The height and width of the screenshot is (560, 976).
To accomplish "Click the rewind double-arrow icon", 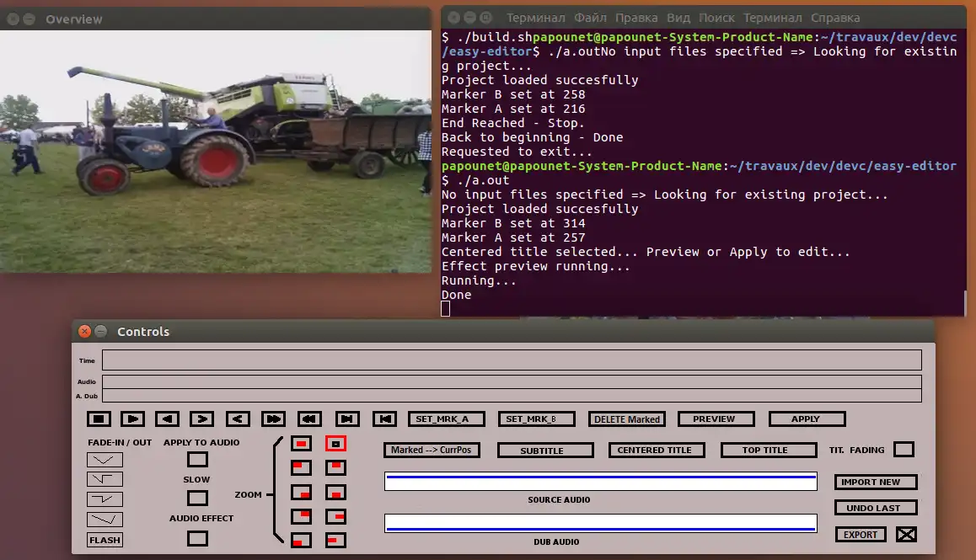I will pos(309,419).
